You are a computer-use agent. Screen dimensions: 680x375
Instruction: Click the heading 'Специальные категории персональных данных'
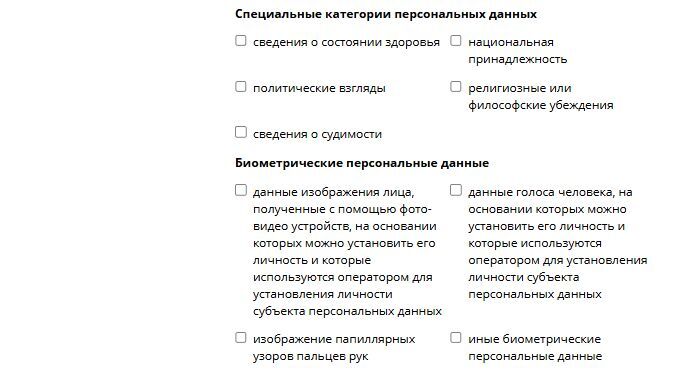pos(386,14)
